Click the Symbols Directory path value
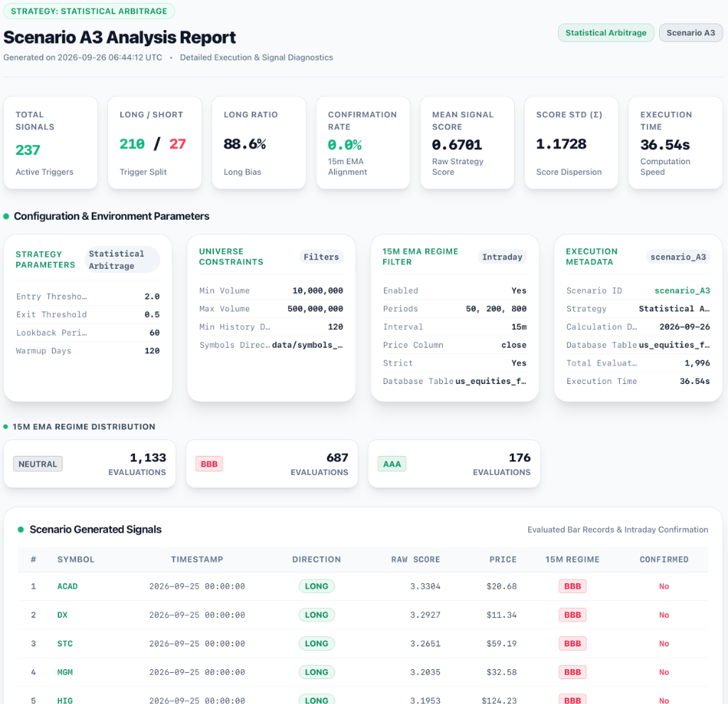The height and width of the screenshot is (704, 728). coord(307,345)
